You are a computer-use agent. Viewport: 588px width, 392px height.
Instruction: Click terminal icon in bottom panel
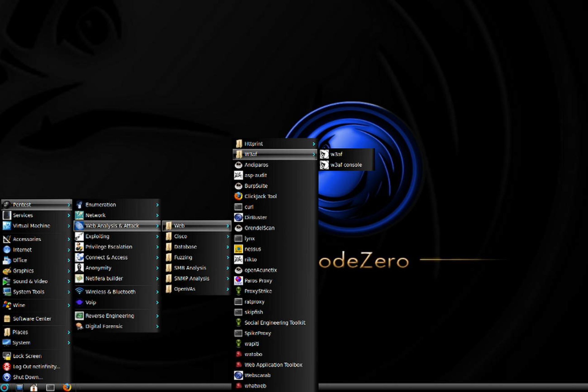click(50, 388)
